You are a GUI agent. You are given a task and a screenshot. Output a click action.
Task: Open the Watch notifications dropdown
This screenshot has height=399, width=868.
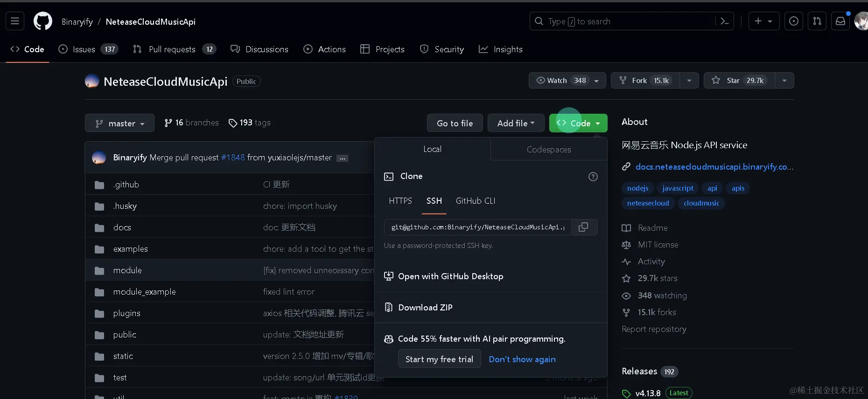(x=567, y=81)
